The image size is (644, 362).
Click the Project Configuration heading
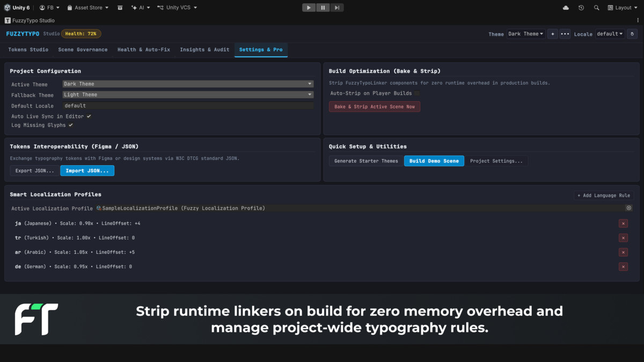coord(45,71)
